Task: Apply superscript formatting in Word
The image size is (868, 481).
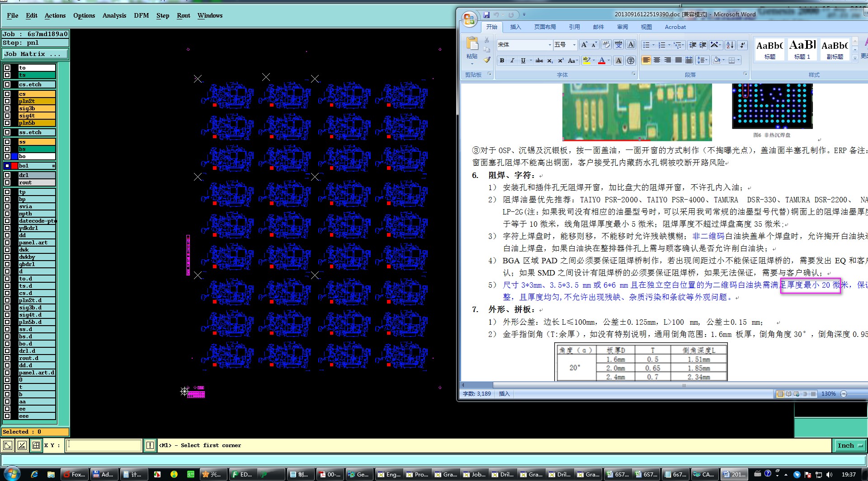Action: point(561,61)
